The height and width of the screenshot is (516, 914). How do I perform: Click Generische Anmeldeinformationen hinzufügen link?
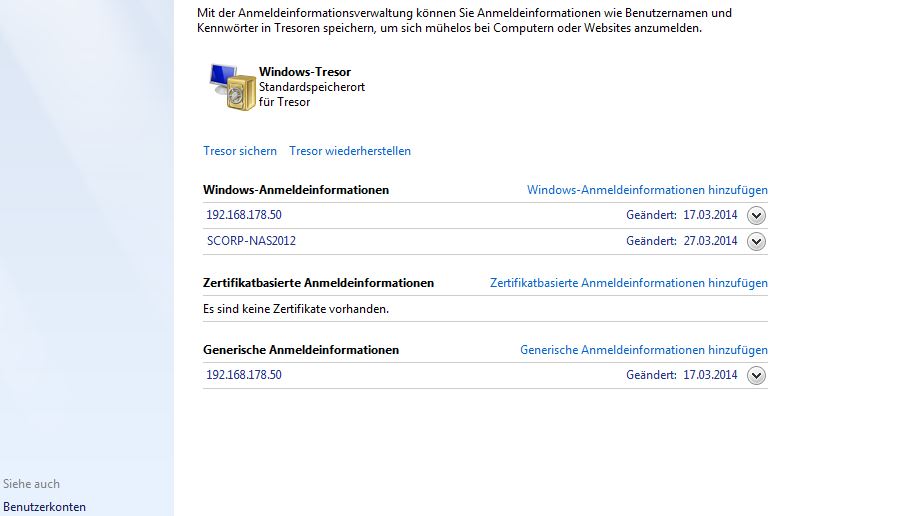(x=644, y=350)
